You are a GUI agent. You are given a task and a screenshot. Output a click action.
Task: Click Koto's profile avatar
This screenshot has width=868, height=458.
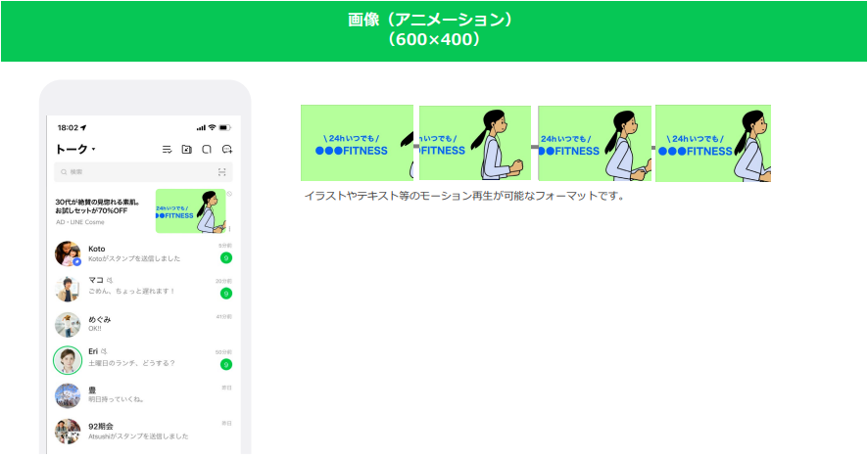click(x=68, y=253)
